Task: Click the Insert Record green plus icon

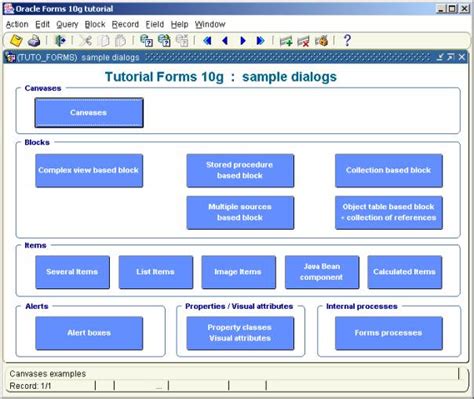Action: coord(286,41)
